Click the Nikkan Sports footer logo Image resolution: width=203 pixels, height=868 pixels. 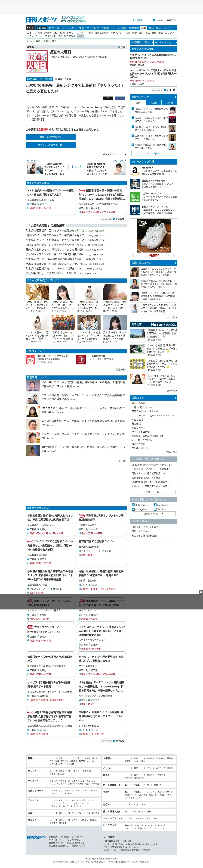[36, 837]
